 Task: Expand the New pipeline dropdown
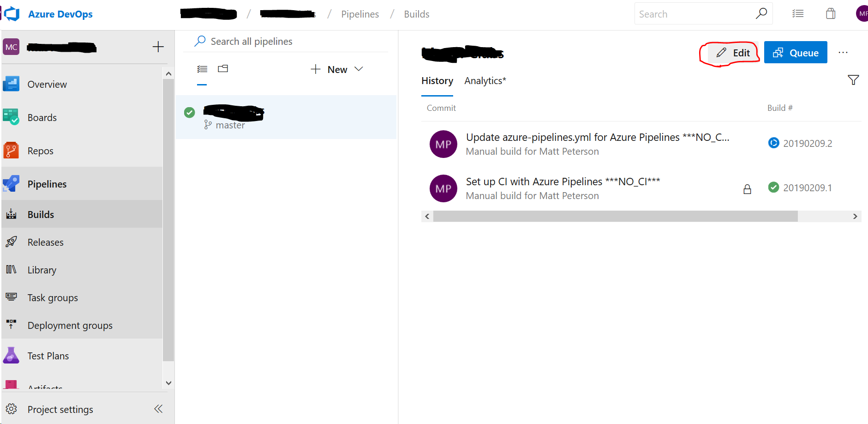tap(337, 69)
